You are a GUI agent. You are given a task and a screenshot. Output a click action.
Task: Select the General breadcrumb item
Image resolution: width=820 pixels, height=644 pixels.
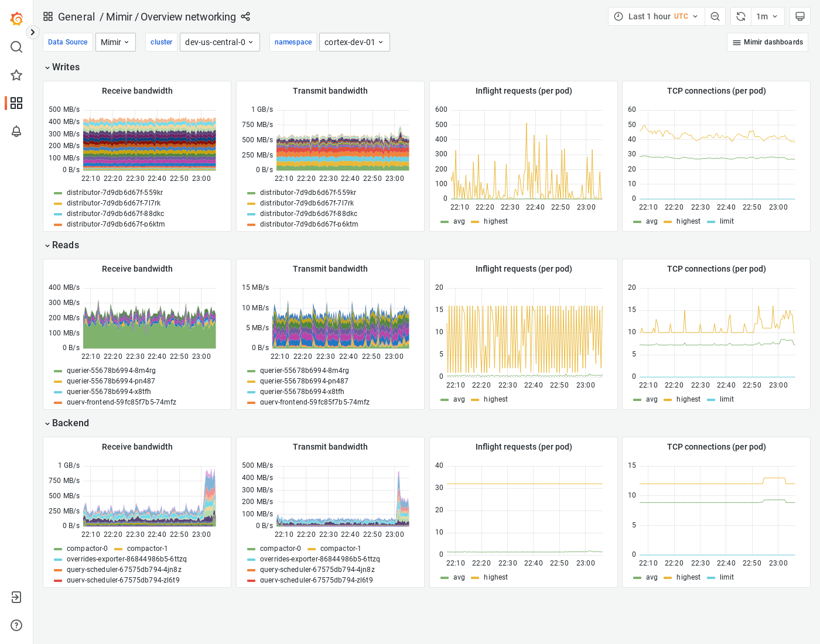click(77, 16)
